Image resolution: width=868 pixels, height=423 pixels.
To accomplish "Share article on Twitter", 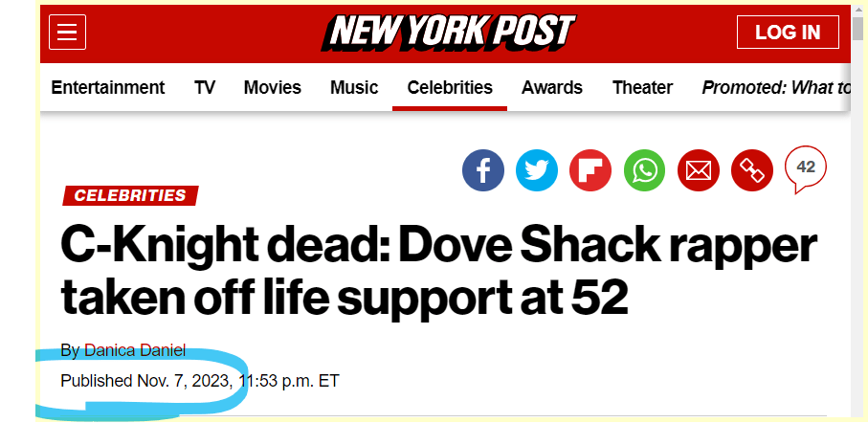I will 537,171.
